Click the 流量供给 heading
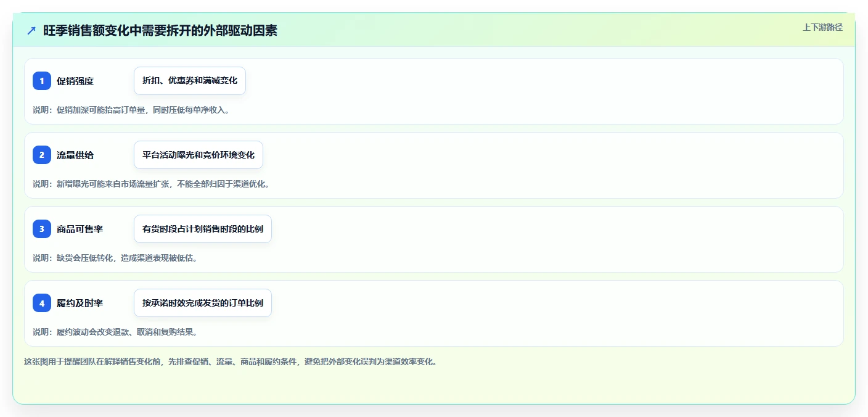The image size is (868, 417). 75,155
